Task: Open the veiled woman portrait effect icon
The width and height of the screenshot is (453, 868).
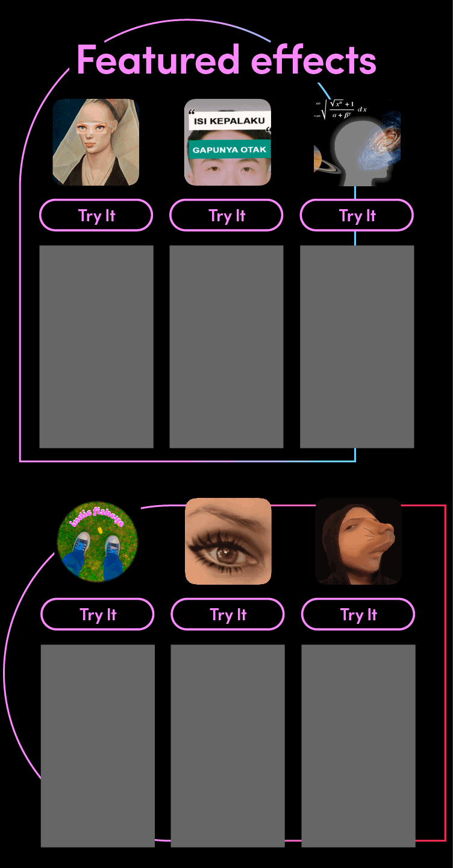Action: coord(96,142)
